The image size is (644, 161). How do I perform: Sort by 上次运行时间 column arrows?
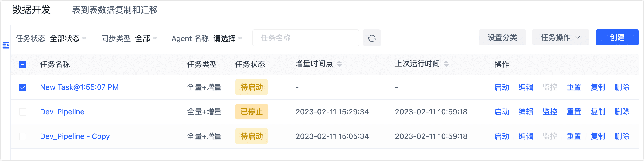coord(446,64)
